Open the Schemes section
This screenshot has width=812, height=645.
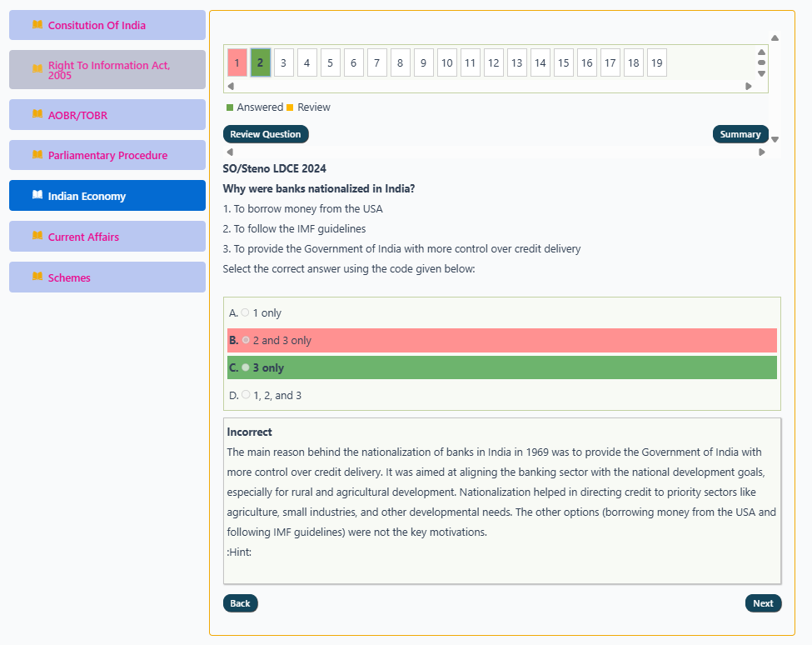(x=107, y=277)
